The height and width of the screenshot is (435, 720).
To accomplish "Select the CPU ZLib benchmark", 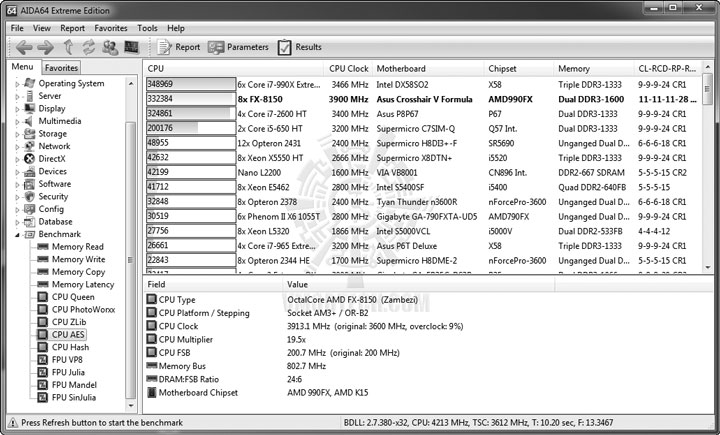I will tap(69, 322).
